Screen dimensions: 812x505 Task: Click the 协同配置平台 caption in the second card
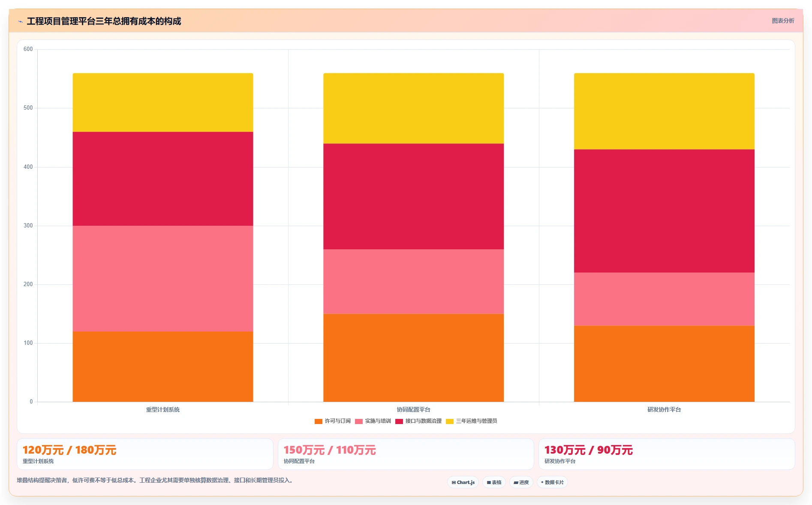tap(299, 461)
